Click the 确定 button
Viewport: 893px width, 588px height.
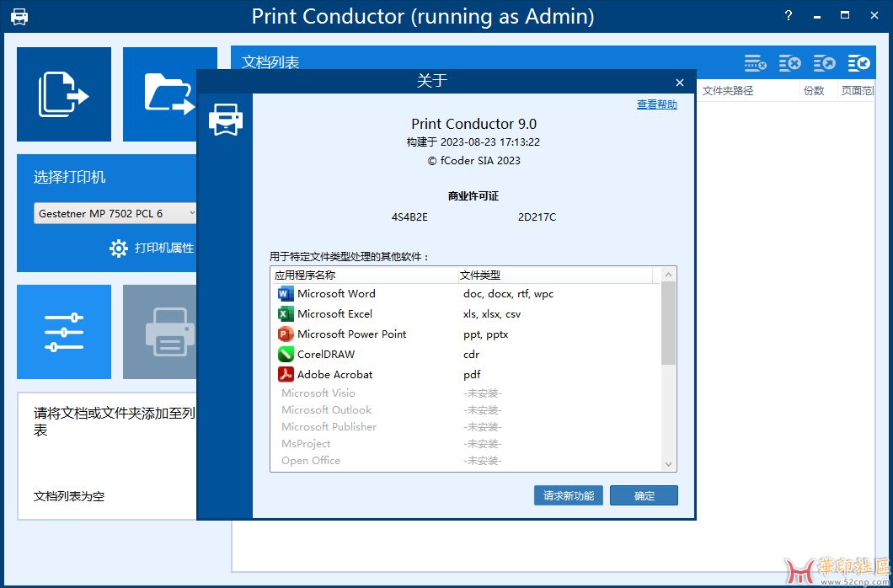644,495
